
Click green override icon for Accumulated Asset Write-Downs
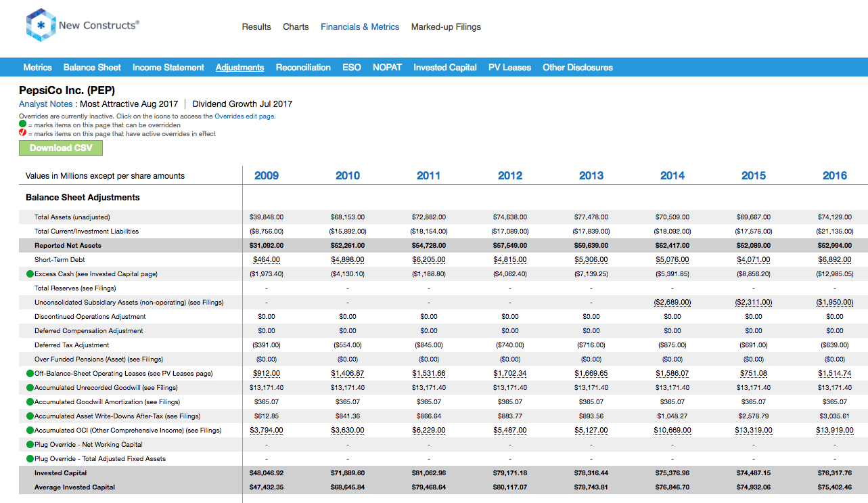pos(30,416)
